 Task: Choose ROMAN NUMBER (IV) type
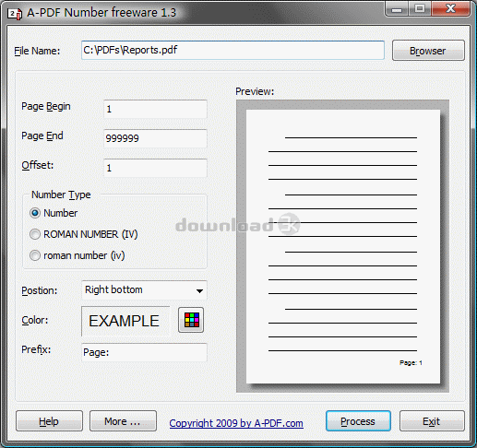tap(35, 234)
